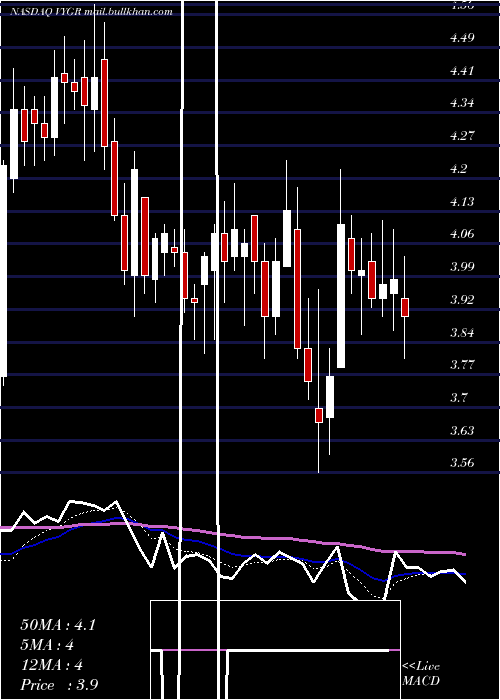
Task: Select the 3.56 price axis label
Action: [462, 462]
